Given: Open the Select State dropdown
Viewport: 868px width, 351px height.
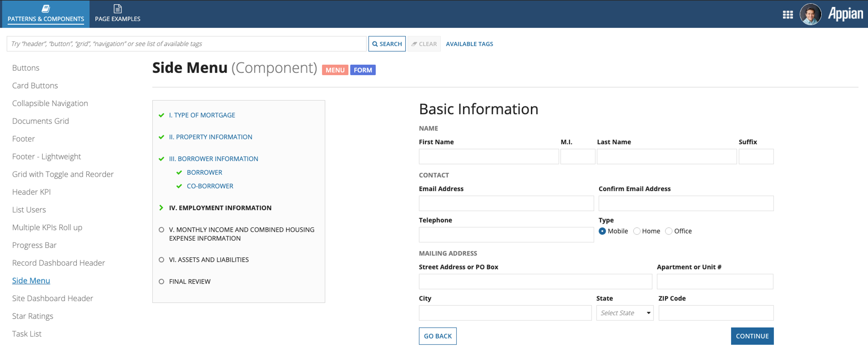Looking at the screenshot, I should tap(625, 313).
